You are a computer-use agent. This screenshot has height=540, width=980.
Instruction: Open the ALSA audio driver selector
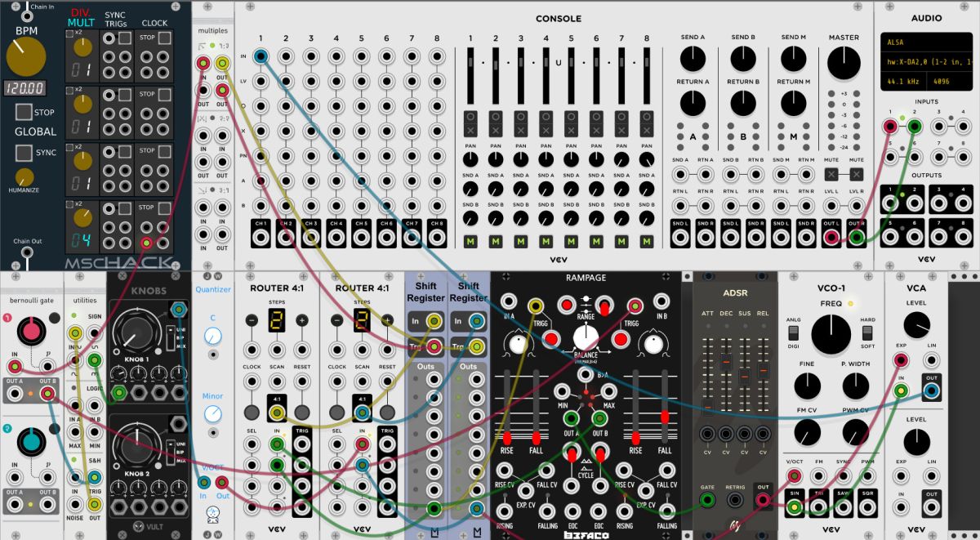926,41
